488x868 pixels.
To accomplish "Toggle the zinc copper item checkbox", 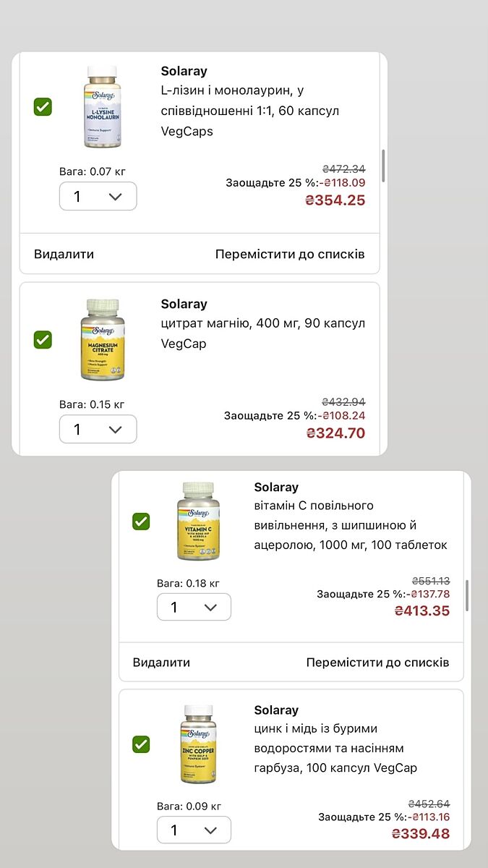I will [141, 744].
